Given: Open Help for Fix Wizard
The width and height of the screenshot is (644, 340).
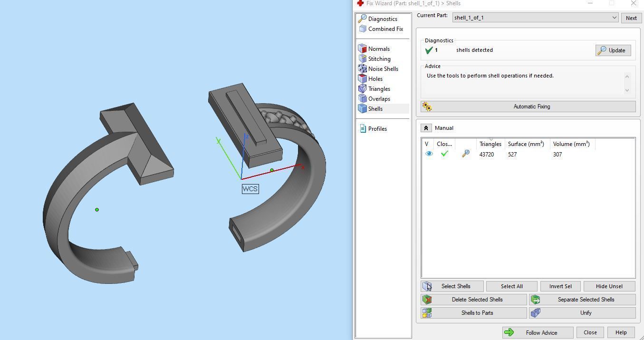Looking at the screenshot, I should pos(621,332).
